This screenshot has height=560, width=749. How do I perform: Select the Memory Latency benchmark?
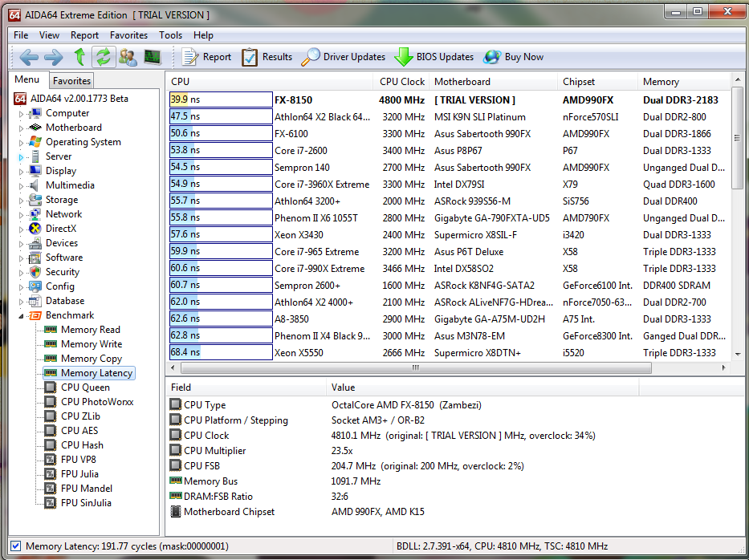96,373
